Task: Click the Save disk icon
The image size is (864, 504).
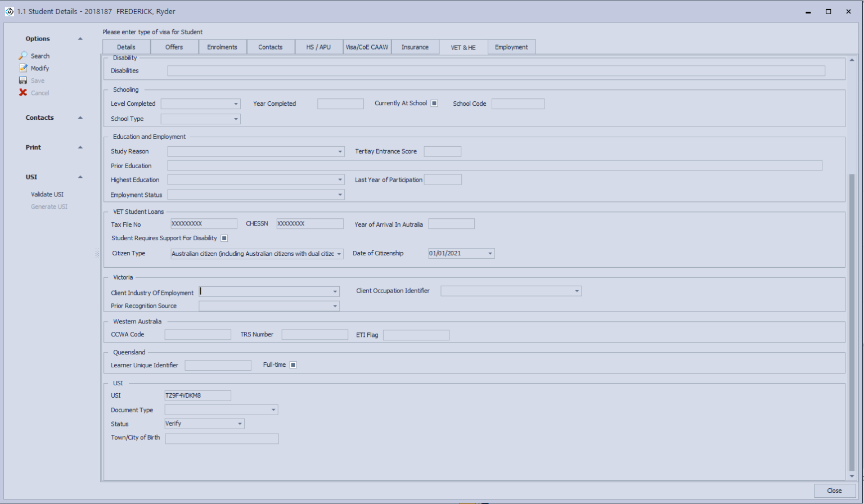Action: point(23,80)
